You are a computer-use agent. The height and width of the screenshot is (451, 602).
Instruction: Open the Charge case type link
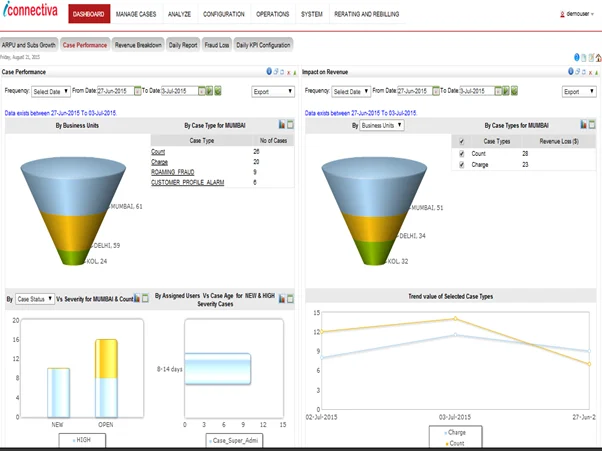click(159, 162)
